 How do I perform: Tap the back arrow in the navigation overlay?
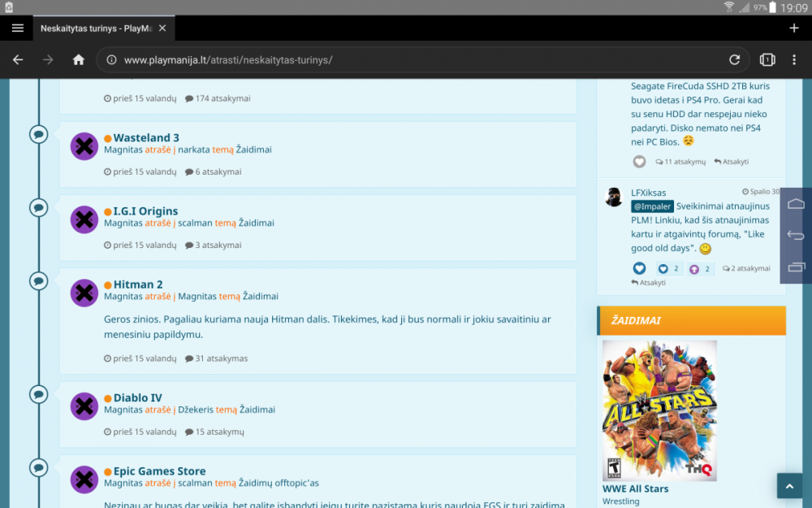797,236
